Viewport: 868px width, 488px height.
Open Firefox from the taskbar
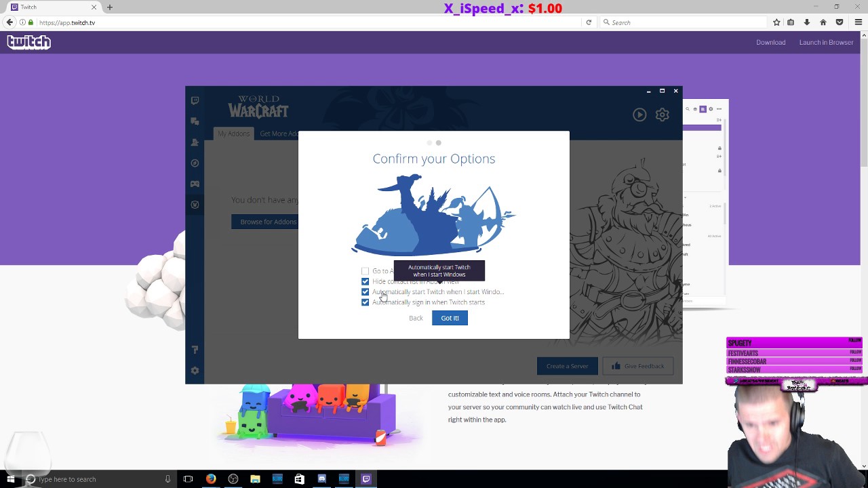(x=211, y=479)
